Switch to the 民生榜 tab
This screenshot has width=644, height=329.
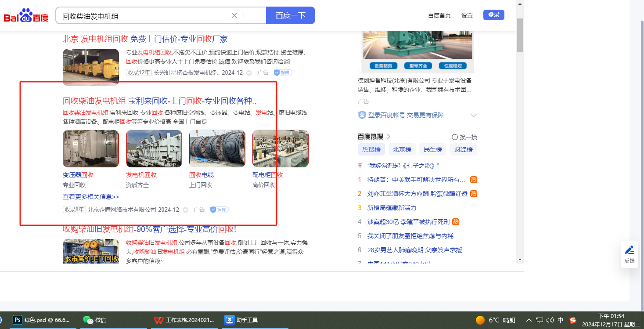433,149
